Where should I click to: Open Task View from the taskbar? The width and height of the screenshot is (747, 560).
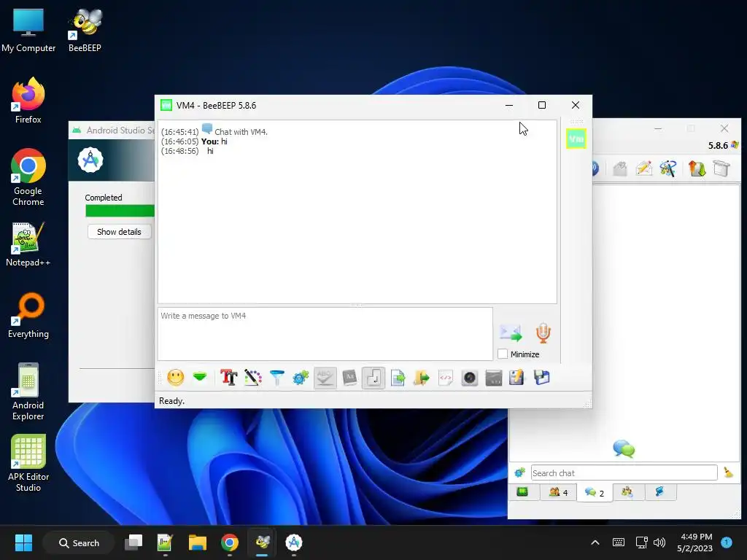[133, 542]
